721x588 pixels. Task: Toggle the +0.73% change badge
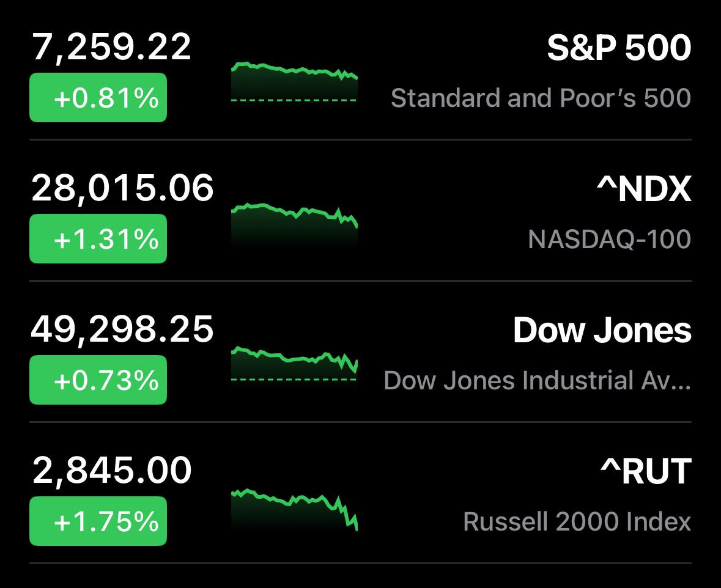[98, 380]
